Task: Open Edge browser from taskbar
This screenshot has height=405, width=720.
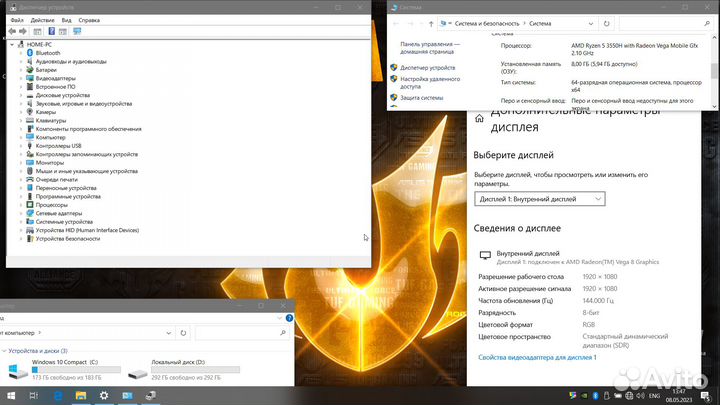Action: click(58, 395)
